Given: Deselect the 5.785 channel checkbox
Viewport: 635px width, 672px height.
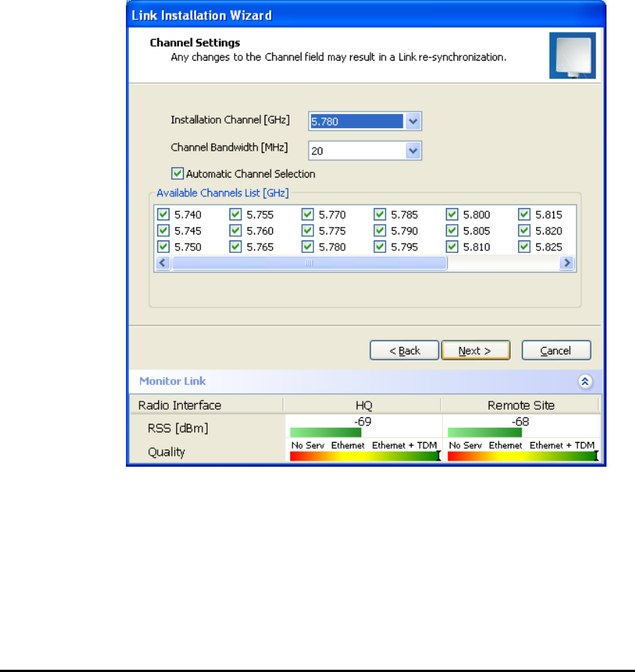Looking at the screenshot, I should click(x=380, y=214).
